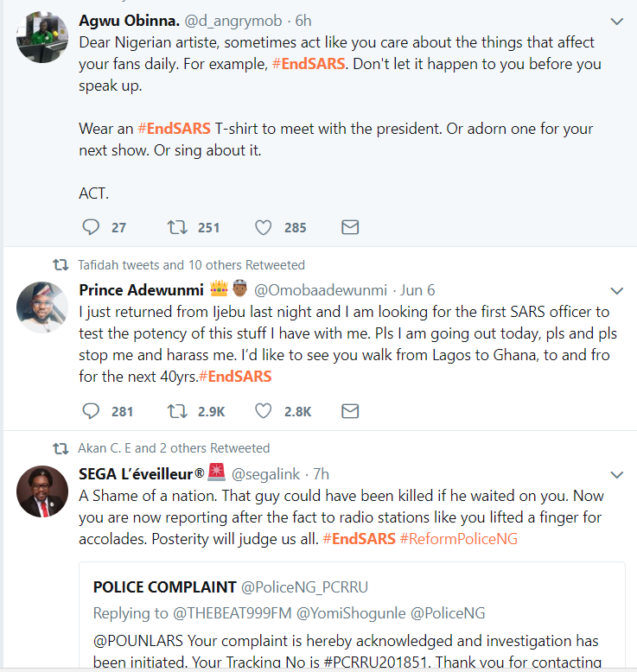Open more options for Agwu Obinna's tweet
The image size is (637, 672).
pyautogui.click(x=617, y=21)
